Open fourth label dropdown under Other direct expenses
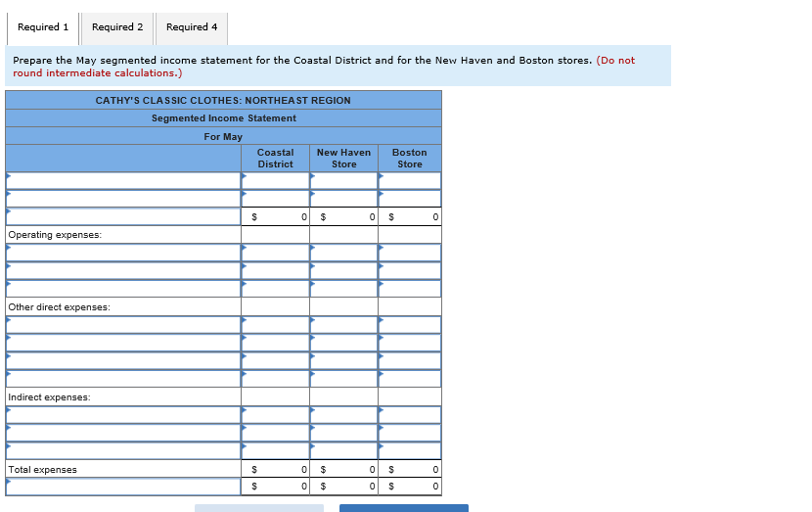The width and height of the screenshot is (812, 512). point(123,379)
